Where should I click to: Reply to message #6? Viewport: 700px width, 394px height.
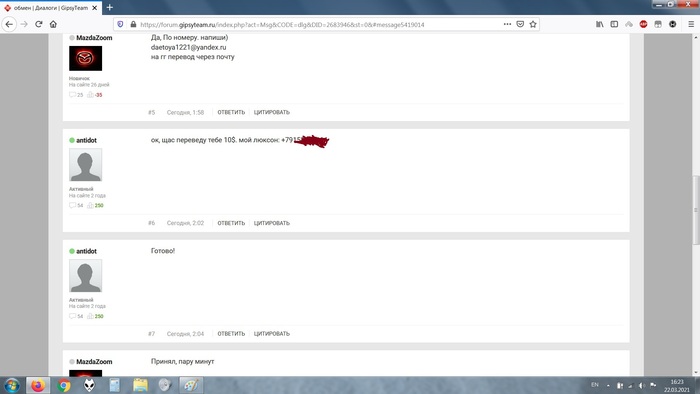[x=231, y=223]
